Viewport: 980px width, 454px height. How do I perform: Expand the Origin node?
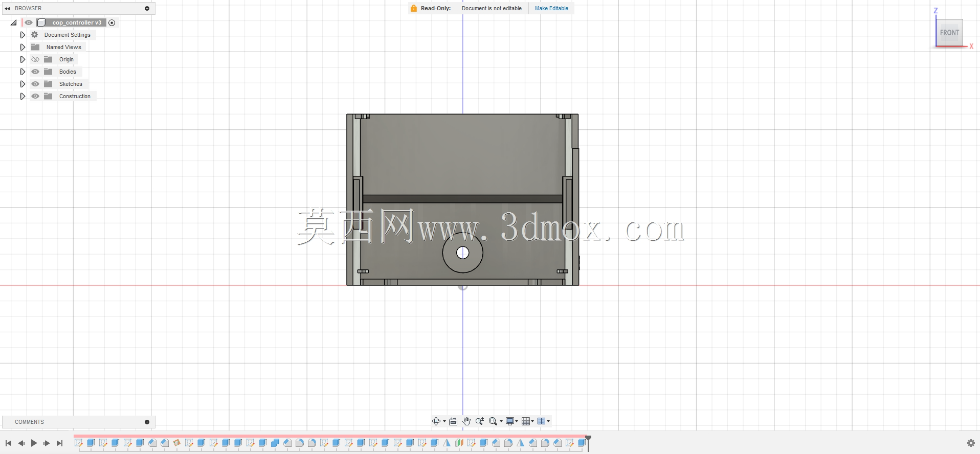pyautogui.click(x=23, y=59)
